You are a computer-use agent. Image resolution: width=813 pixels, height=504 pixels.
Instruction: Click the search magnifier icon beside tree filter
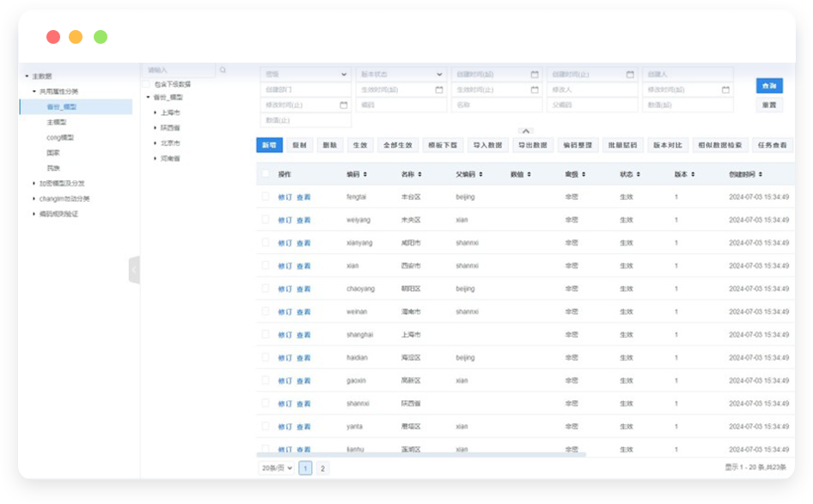pyautogui.click(x=223, y=70)
